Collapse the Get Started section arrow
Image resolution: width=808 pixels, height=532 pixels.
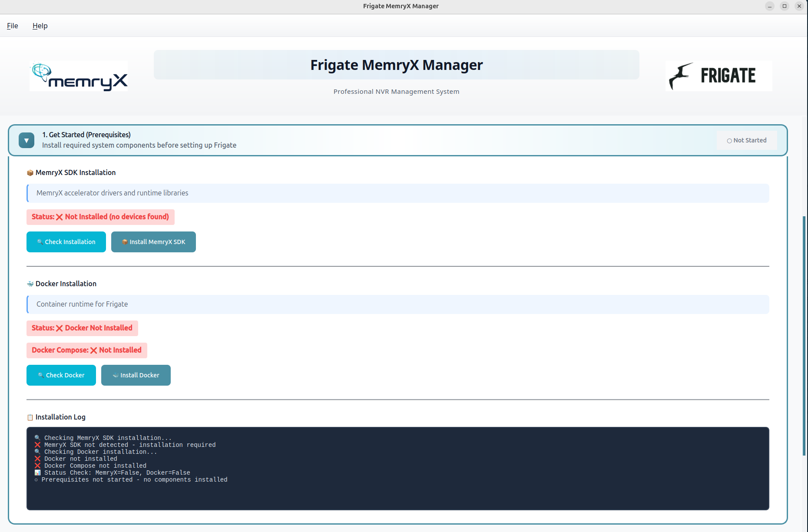click(26, 140)
